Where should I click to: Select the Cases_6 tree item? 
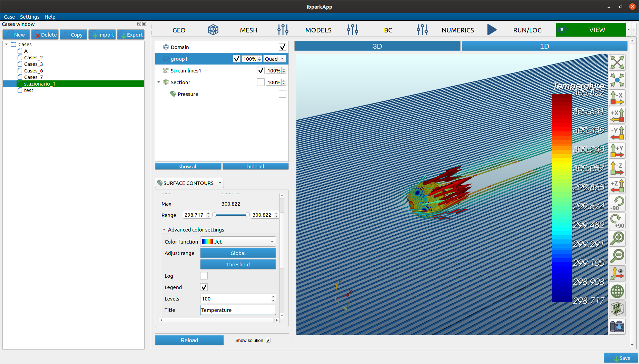pos(33,71)
